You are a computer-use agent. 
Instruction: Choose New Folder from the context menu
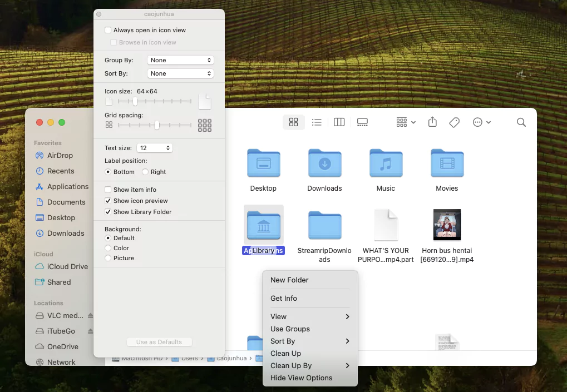[289, 280]
